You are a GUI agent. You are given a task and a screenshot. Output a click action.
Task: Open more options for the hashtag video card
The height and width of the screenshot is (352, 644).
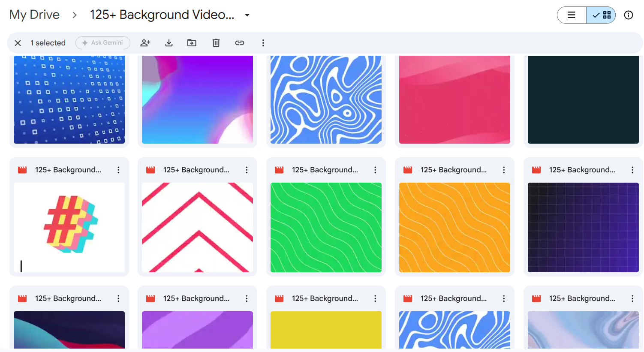pos(118,170)
